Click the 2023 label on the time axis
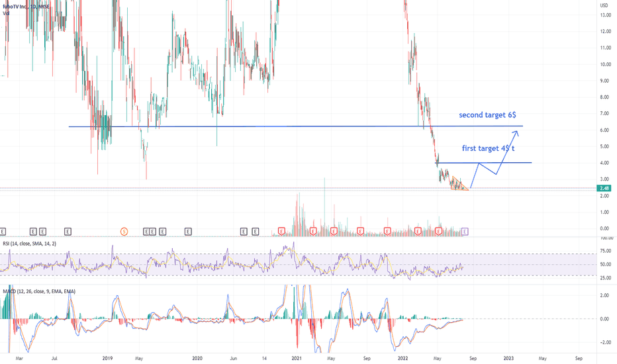The width and height of the screenshot is (617, 364). click(x=508, y=358)
